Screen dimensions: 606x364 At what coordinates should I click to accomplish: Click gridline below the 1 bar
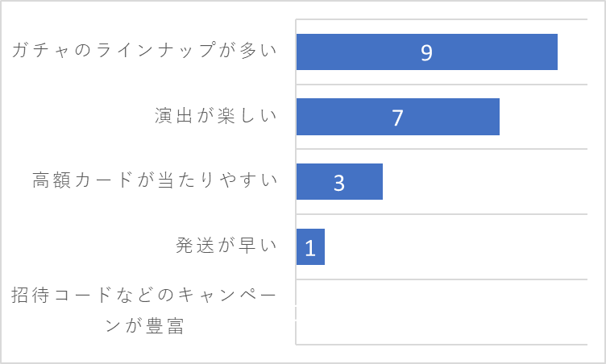pyautogui.click(x=442, y=279)
